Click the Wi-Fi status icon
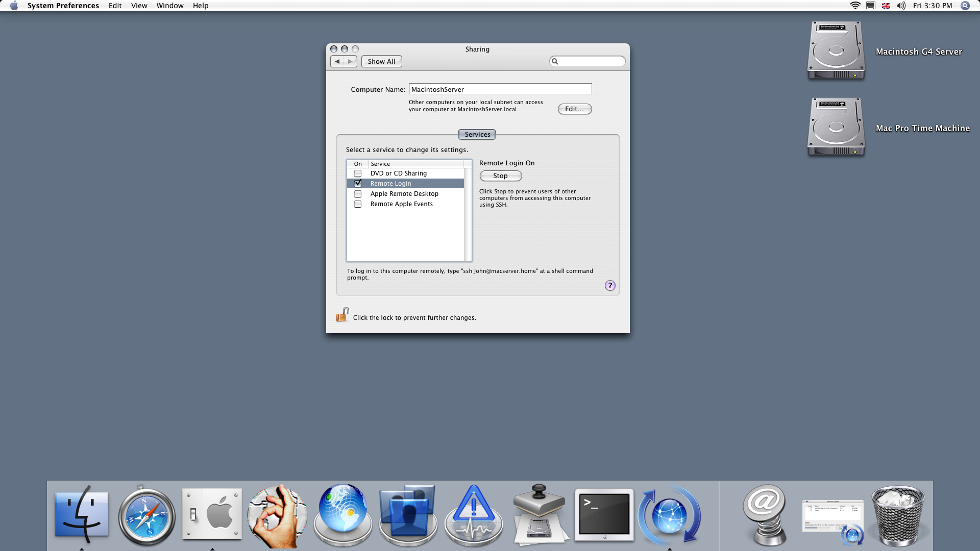The height and width of the screenshot is (551, 980). (855, 6)
